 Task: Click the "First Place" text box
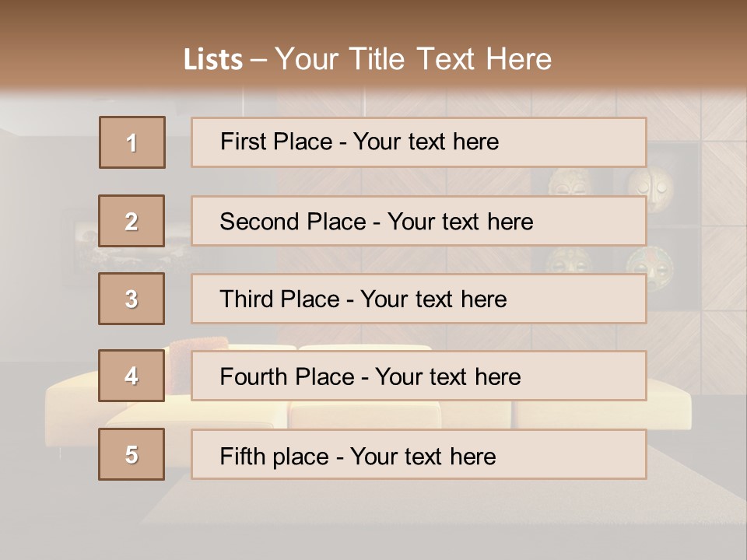pos(419,142)
